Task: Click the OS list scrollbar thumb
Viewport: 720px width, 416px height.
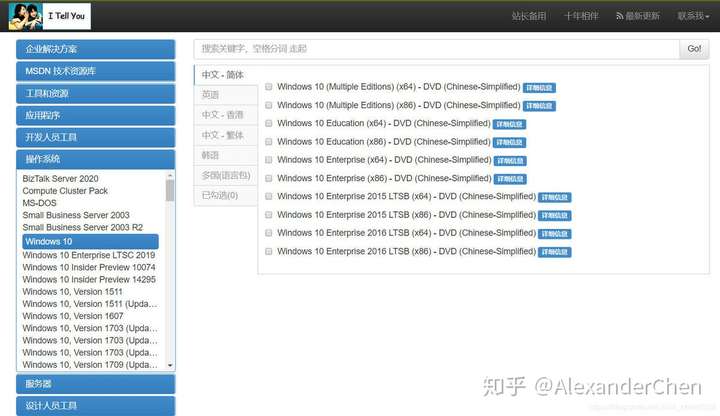Action: pyautogui.click(x=170, y=191)
